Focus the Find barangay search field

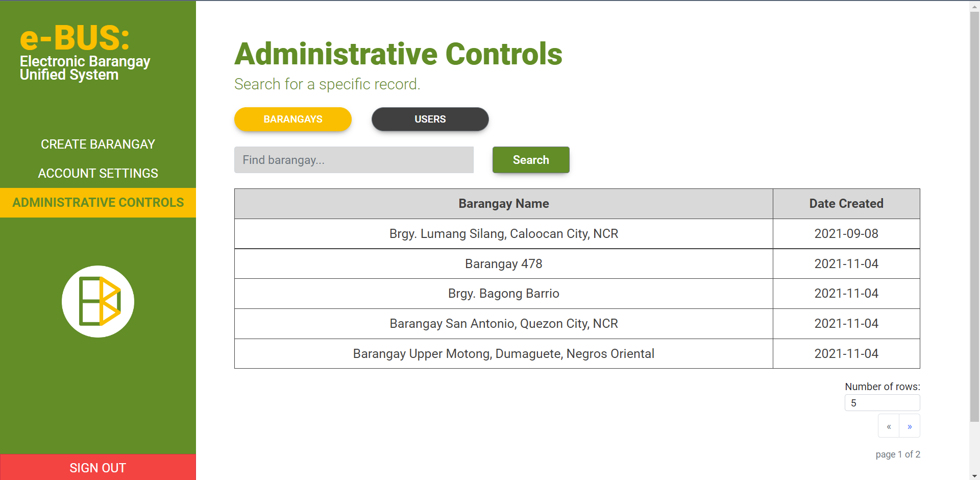pyautogui.click(x=354, y=160)
